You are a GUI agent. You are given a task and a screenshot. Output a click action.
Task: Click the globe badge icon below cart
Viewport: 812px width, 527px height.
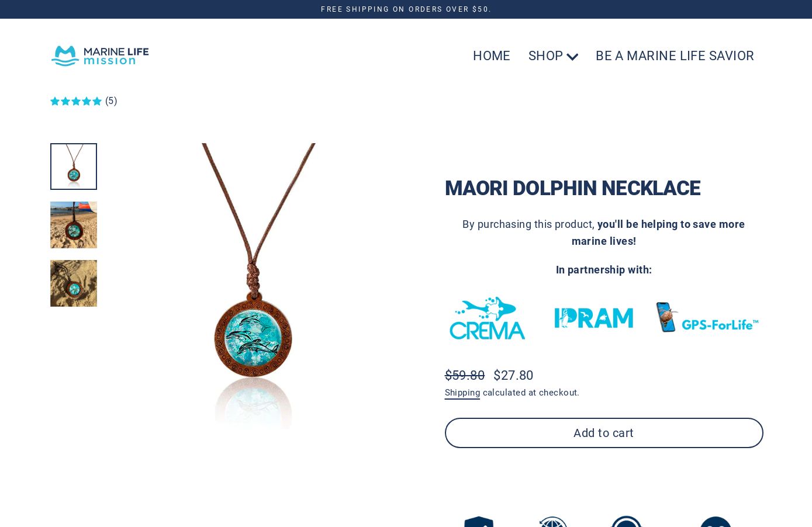click(x=553, y=522)
